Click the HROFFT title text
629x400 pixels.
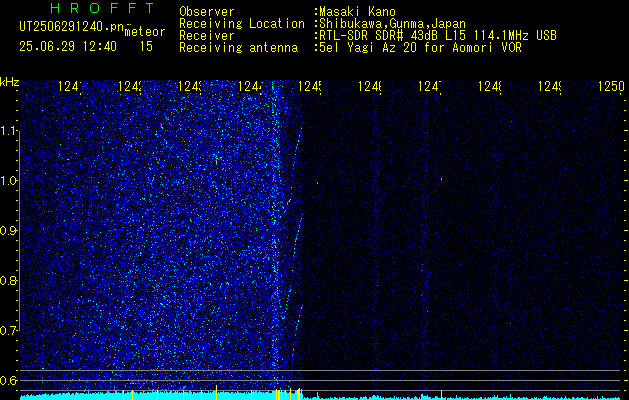pos(102,8)
